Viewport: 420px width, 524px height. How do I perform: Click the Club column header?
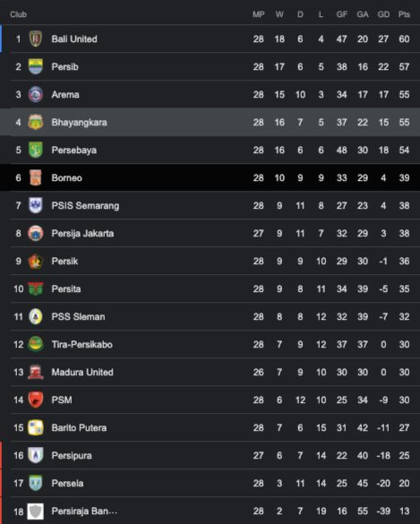19,14
